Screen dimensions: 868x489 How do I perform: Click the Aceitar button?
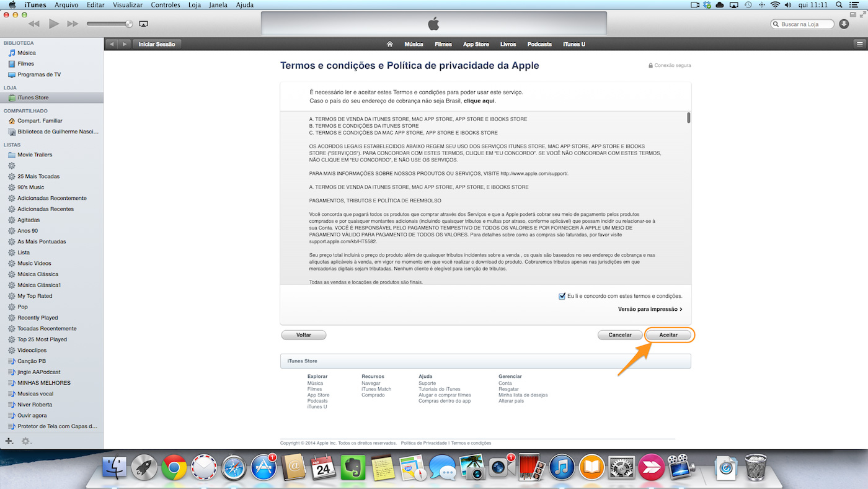668,334
